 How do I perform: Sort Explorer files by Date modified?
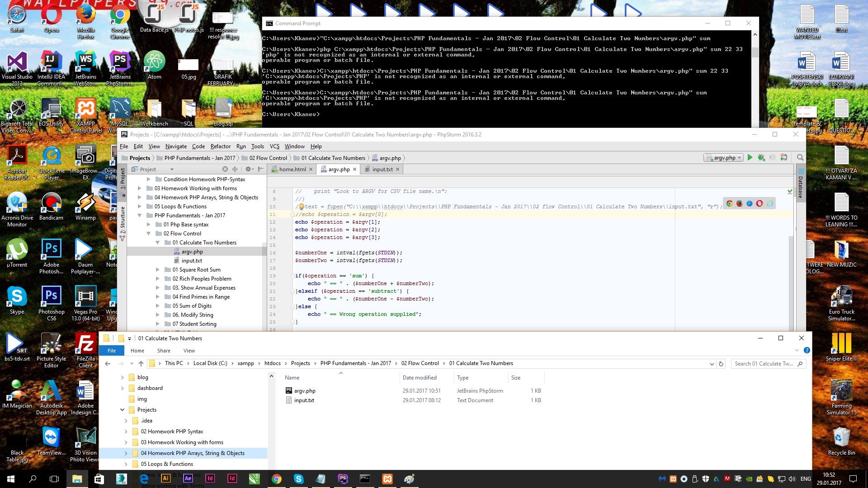(x=420, y=378)
